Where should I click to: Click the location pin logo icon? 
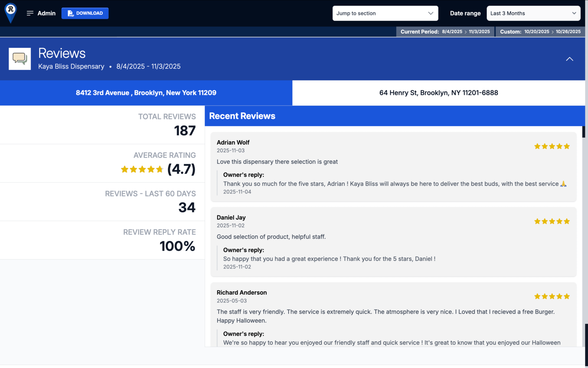(x=11, y=12)
